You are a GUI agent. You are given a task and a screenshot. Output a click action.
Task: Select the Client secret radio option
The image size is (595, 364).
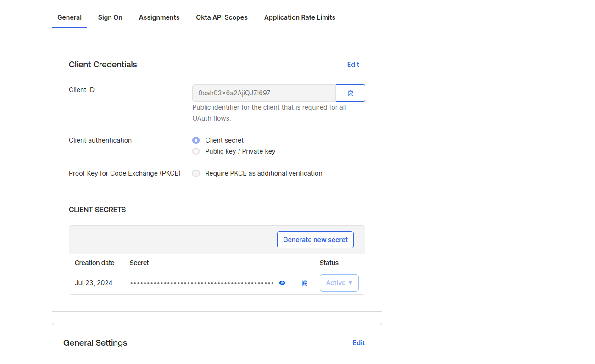point(196,140)
